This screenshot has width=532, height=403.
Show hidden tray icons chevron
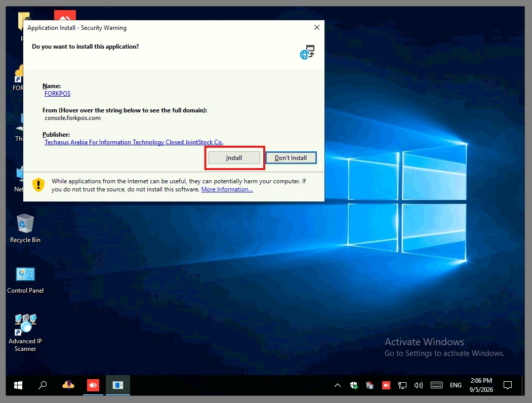point(338,385)
